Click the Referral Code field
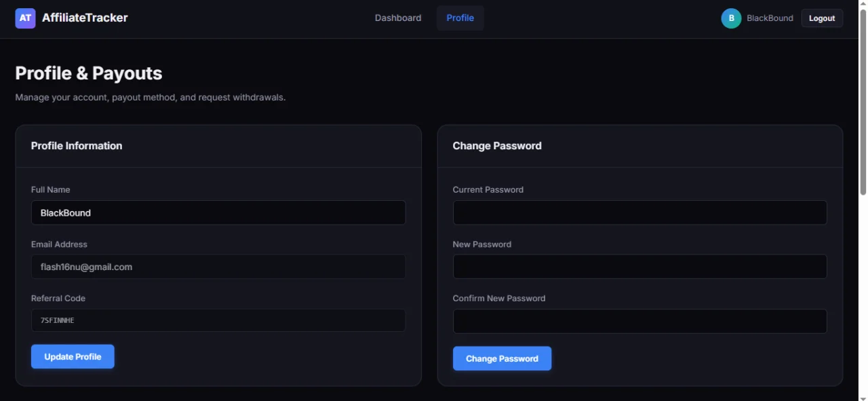Screen dimensions: 868x401 [x=218, y=320]
